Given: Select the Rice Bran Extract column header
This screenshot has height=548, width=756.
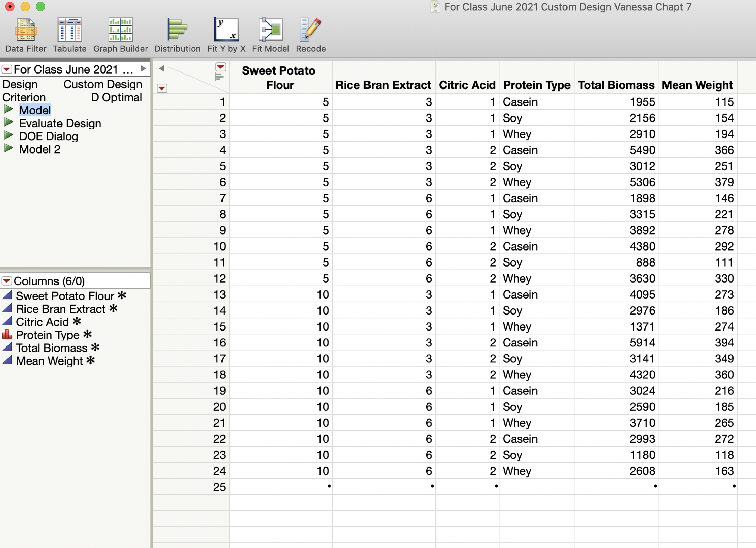Looking at the screenshot, I should pyautogui.click(x=384, y=77).
